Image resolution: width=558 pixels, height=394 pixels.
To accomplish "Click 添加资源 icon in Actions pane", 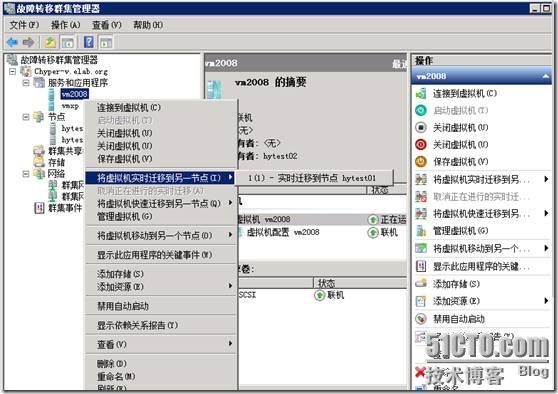I will pyautogui.click(x=421, y=301).
